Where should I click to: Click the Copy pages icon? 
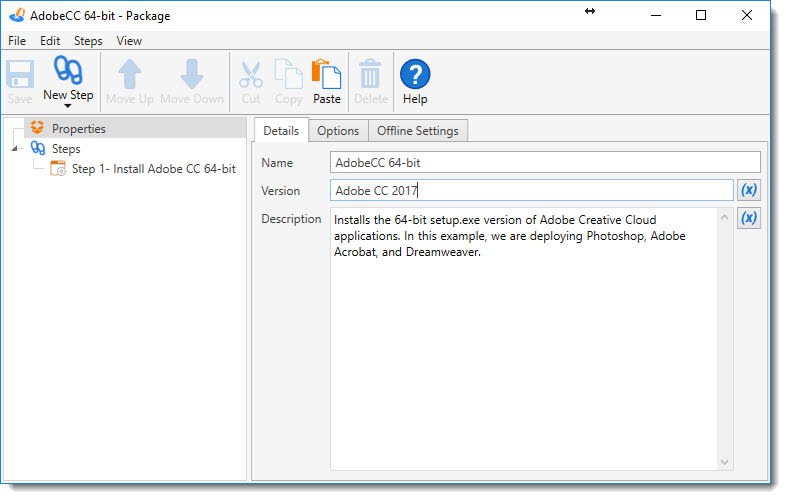289,74
